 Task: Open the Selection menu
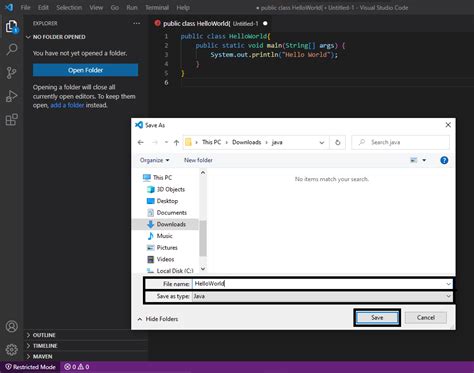(69, 7)
